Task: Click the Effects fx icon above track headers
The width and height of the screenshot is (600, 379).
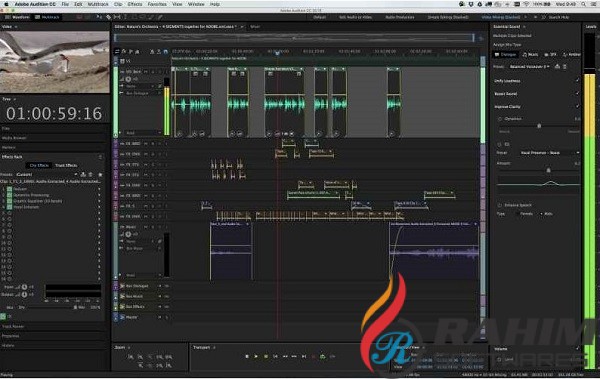Action: (124, 51)
